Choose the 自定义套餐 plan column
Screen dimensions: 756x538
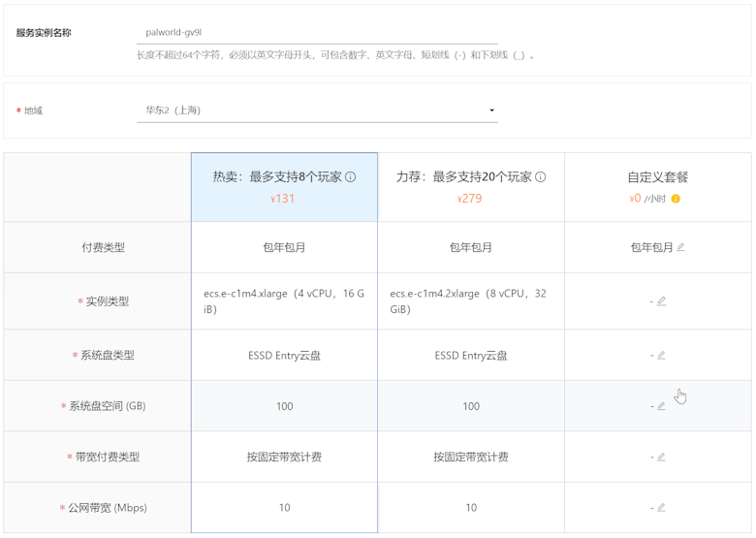point(657,177)
